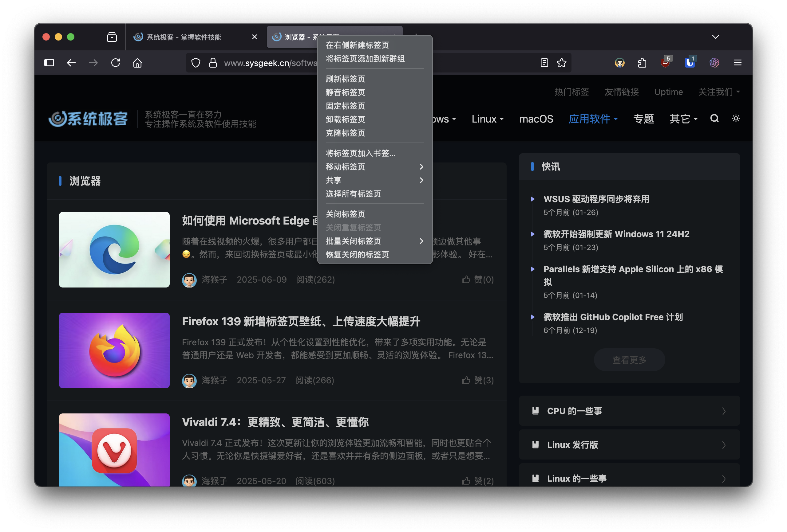Expand the list all tabs chevron
This screenshot has height=532, width=787.
click(x=716, y=37)
